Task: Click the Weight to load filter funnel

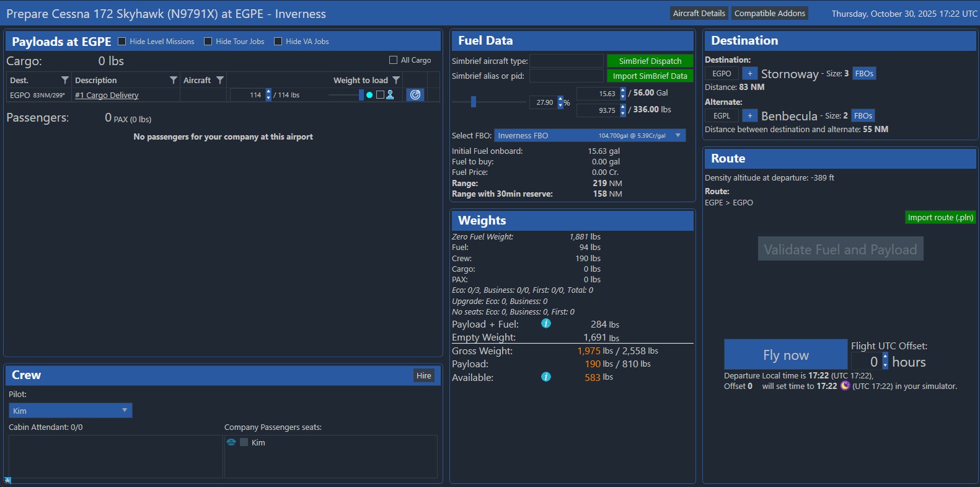Action: coord(396,80)
